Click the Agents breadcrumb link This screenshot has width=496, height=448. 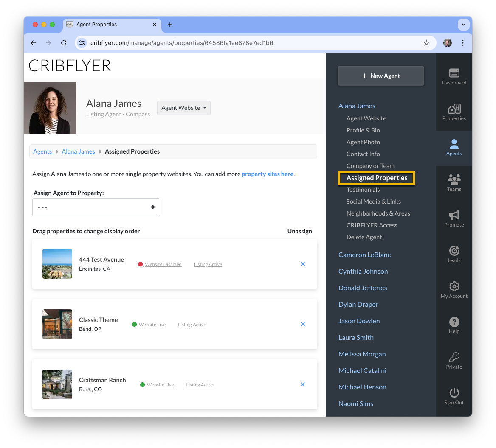(42, 151)
